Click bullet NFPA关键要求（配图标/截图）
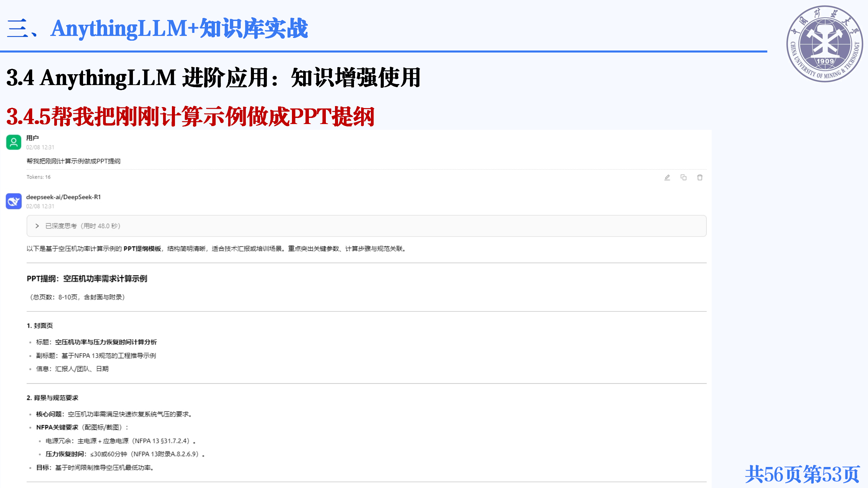The height and width of the screenshot is (488, 868). pyautogui.click(x=82, y=428)
